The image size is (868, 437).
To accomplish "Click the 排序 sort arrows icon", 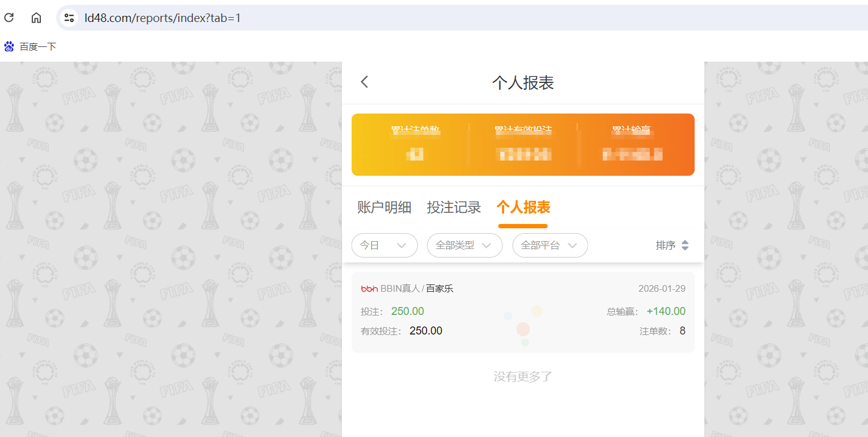I will point(685,245).
